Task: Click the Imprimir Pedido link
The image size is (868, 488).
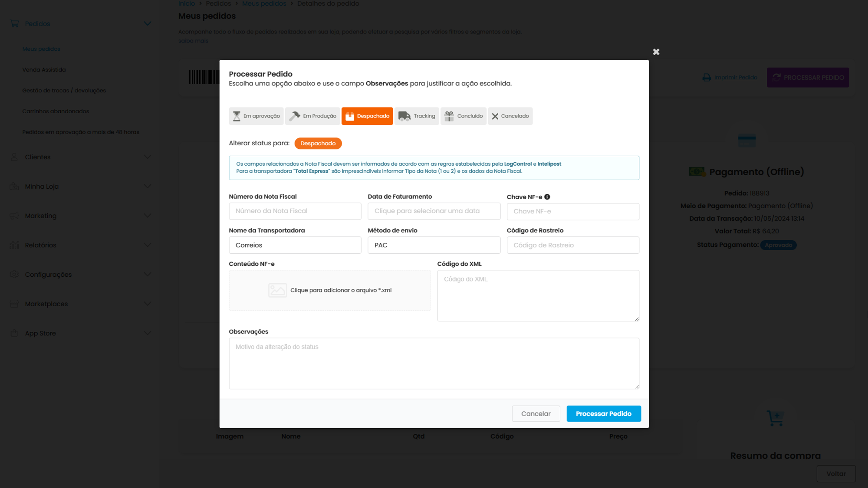Action: click(x=736, y=77)
